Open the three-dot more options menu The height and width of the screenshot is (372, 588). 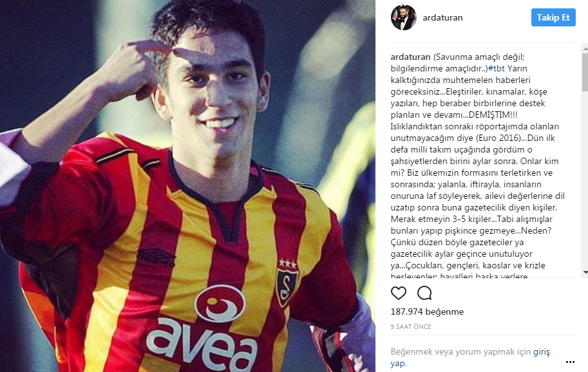570,362
